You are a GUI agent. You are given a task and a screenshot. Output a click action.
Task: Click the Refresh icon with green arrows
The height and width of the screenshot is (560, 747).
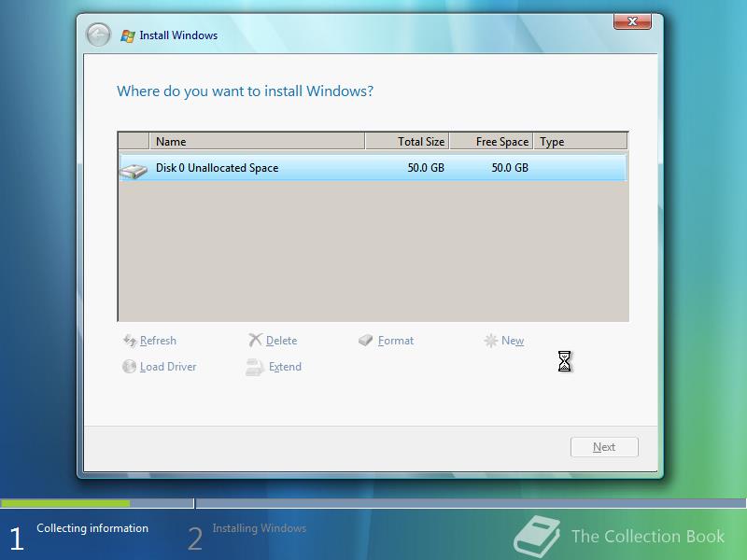click(128, 341)
